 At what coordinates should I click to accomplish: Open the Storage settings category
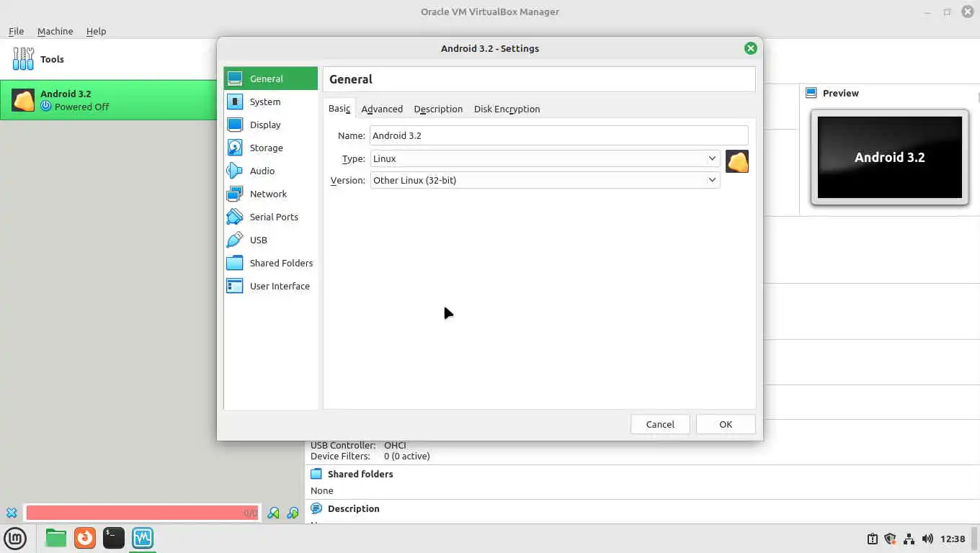pyautogui.click(x=270, y=148)
